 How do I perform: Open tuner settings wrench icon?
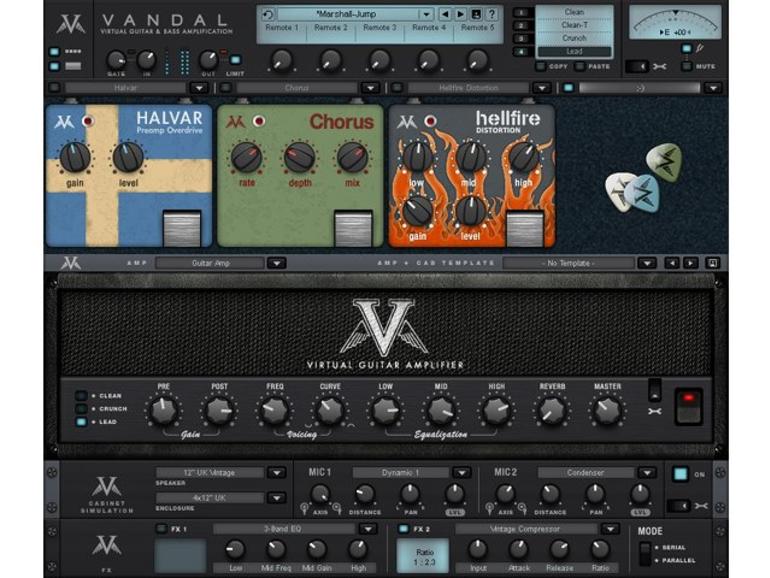pyautogui.click(x=660, y=66)
